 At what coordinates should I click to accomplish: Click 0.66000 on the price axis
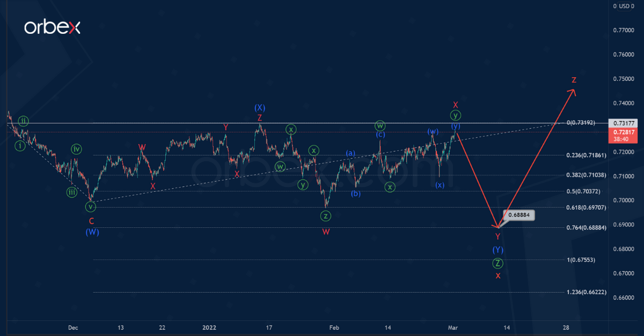(x=623, y=298)
